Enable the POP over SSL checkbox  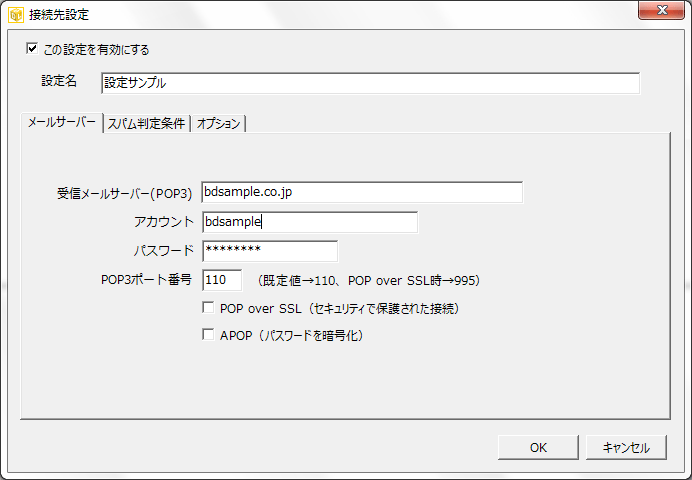208,308
